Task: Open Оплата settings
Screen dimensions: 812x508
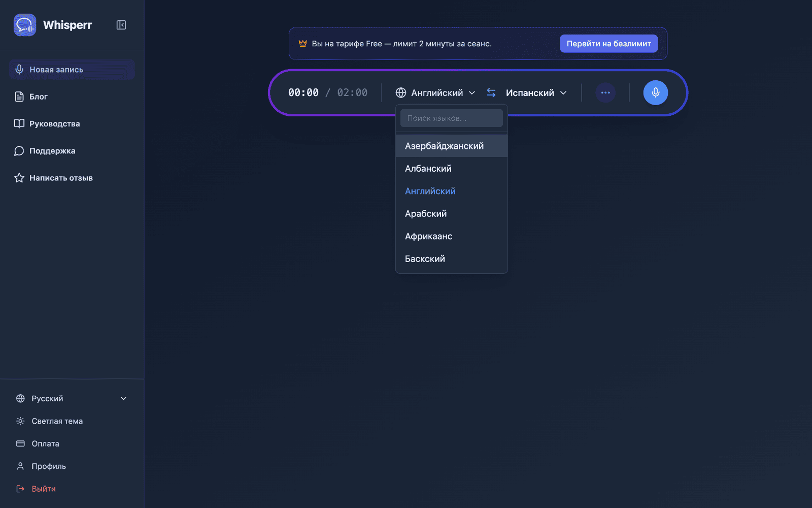Action: (x=72, y=443)
